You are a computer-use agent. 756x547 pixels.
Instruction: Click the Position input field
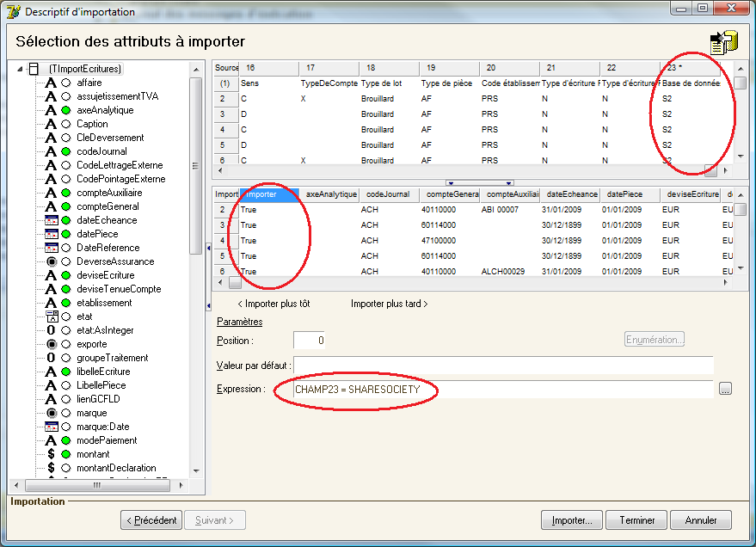[310, 341]
